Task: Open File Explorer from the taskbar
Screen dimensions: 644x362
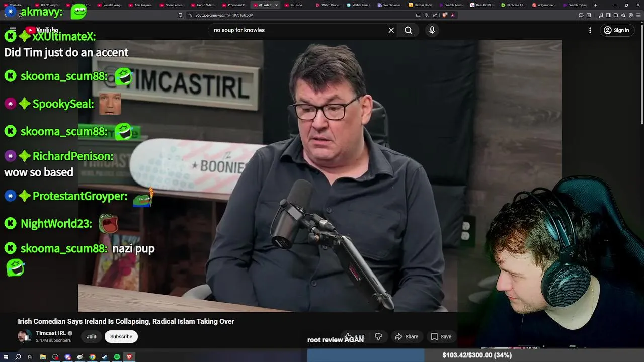Action: pyautogui.click(x=43, y=357)
